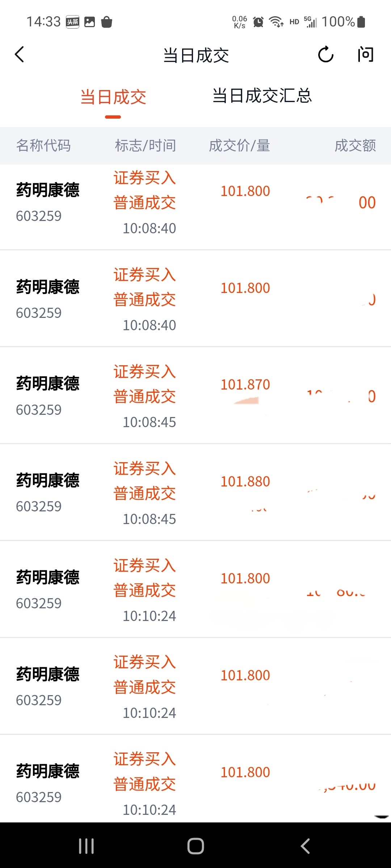Refresh the trade list with the reload icon
Image resolution: width=391 pixels, height=868 pixels.
click(x=325, y=55)
